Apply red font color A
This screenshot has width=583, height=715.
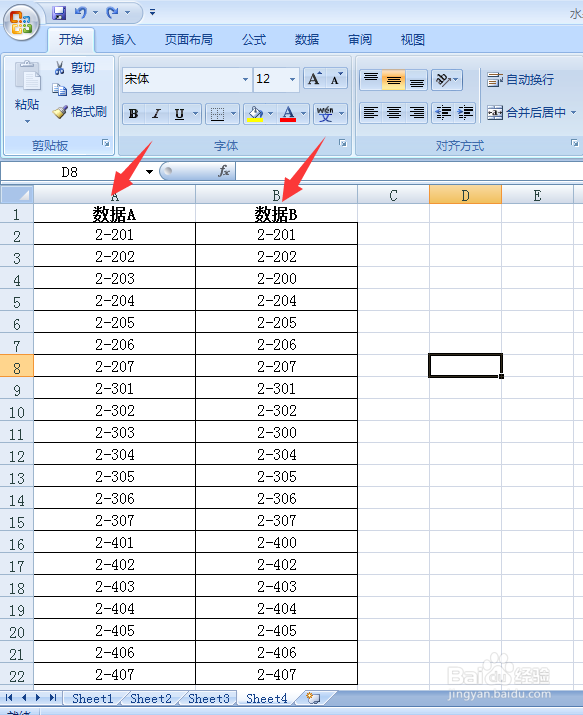pyautogui.click(x=288, y=114)
